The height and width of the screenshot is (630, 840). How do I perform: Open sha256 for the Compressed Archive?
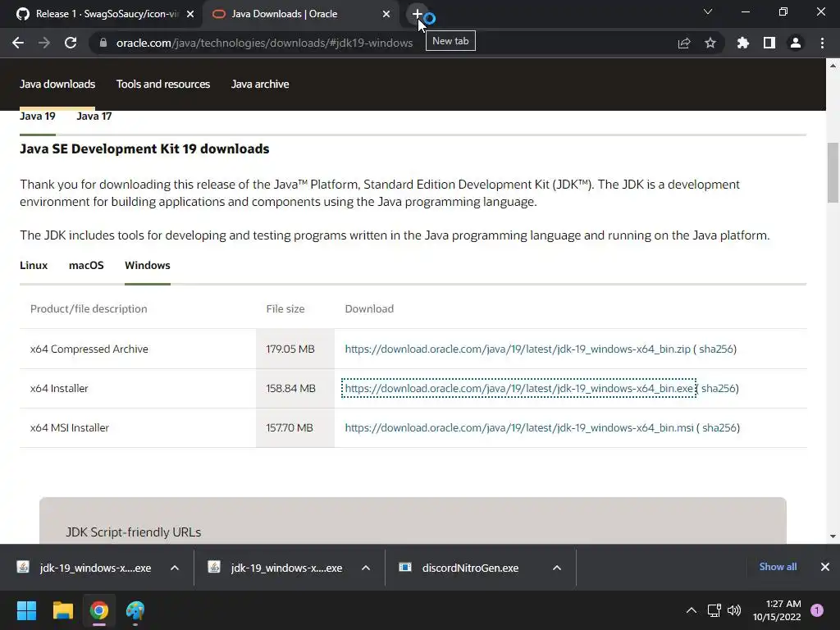coord(716,349)
